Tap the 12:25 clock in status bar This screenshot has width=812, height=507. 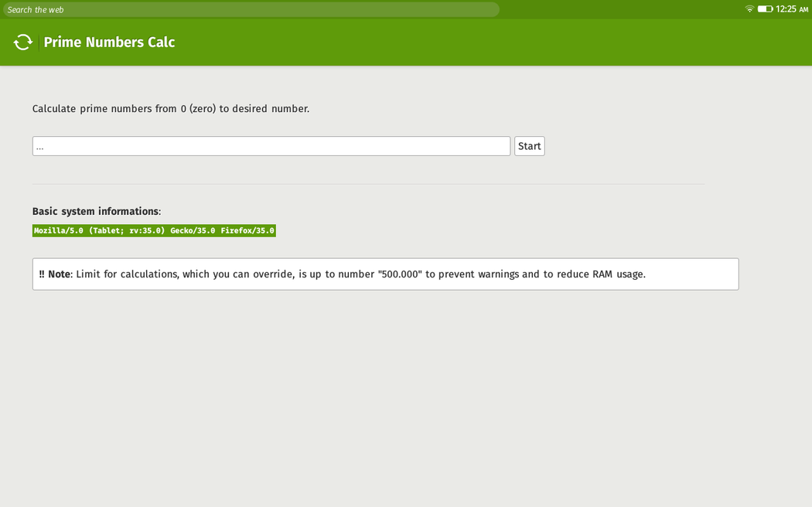pos(786,9)
